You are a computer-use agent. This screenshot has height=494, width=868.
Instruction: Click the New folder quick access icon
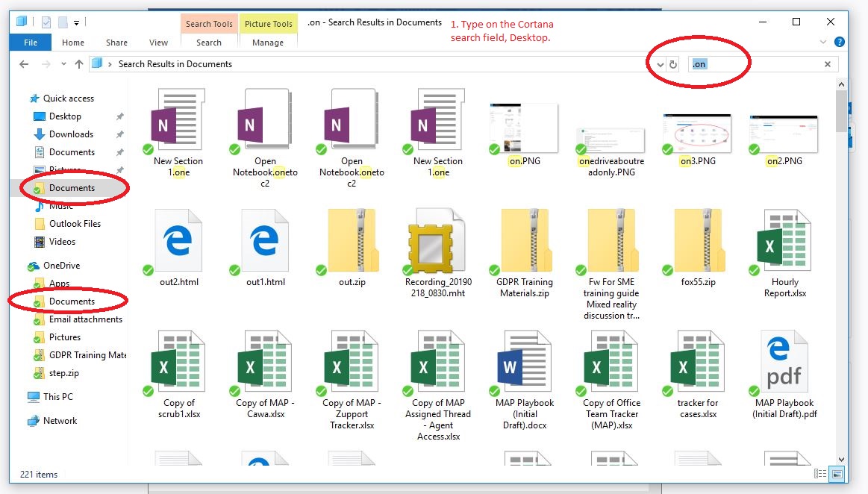(63, 22)
